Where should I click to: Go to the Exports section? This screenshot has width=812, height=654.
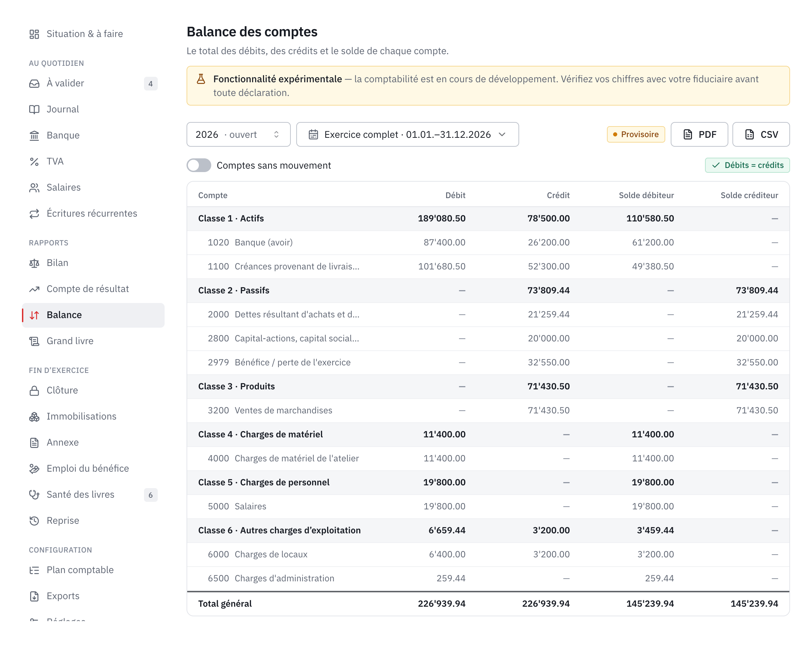click(x=93, y=596)
